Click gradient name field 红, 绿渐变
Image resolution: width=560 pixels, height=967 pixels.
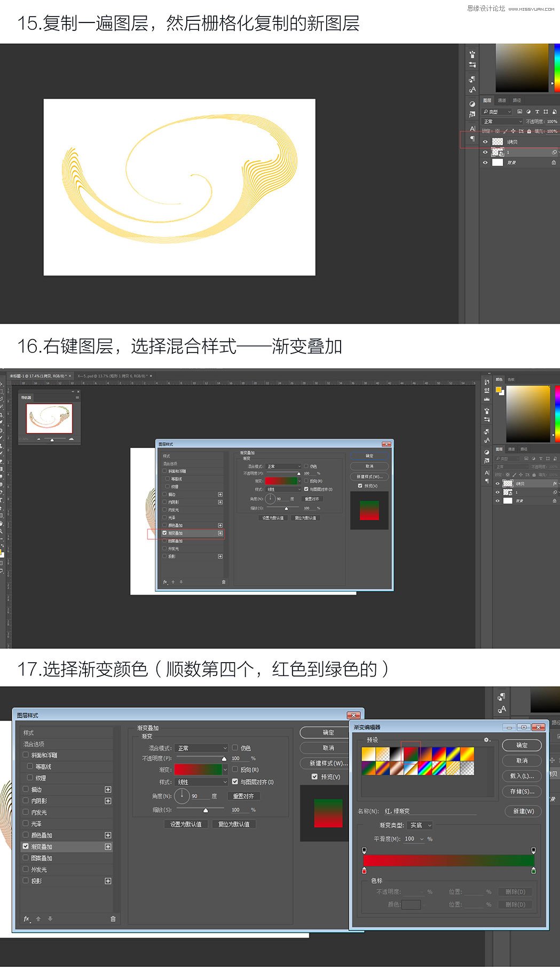coord(429,811)
